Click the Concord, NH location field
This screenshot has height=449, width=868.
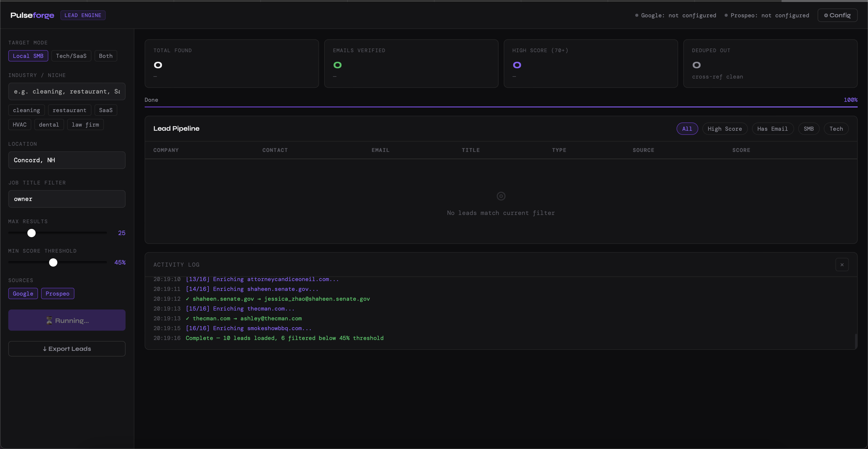66,160
